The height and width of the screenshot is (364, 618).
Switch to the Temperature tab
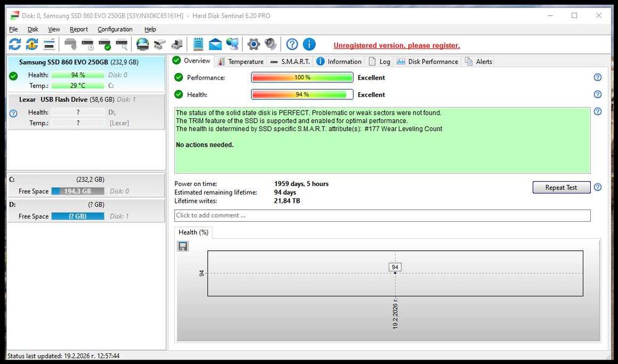tap(241, 61)
